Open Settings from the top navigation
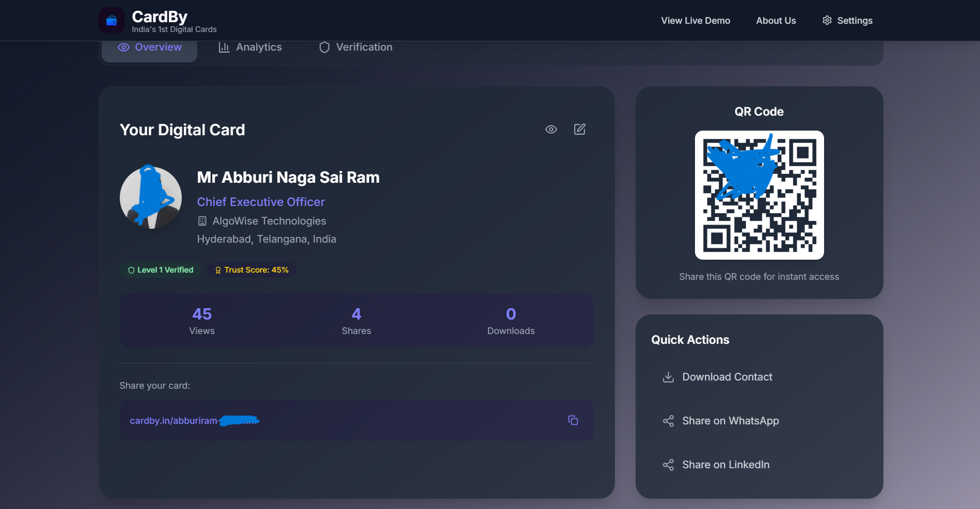 click(x=847, y=21)
